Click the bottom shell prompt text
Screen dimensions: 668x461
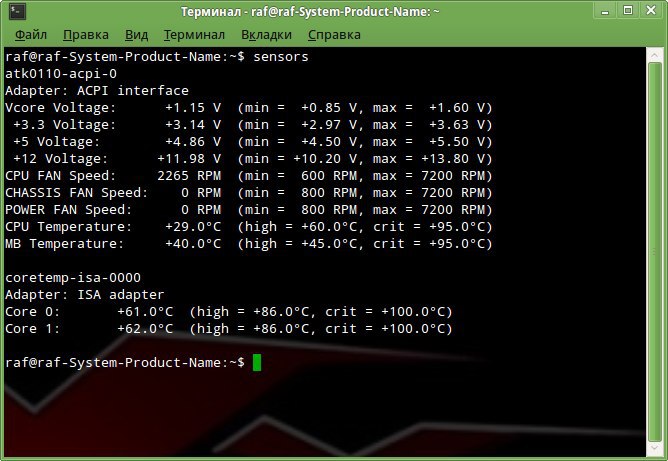click(x=125, y=363)
